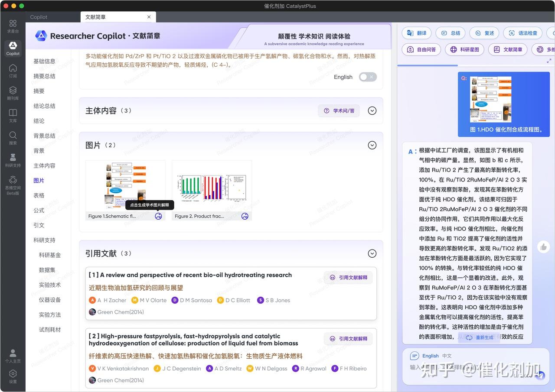Open the 文库 document library icon

click(x=13, y=116)
